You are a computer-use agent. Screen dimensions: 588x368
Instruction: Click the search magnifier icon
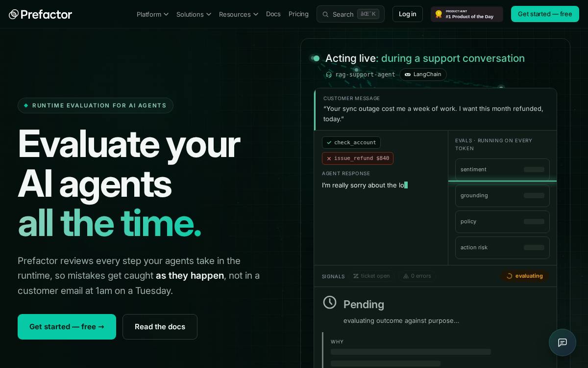point(325,14)
